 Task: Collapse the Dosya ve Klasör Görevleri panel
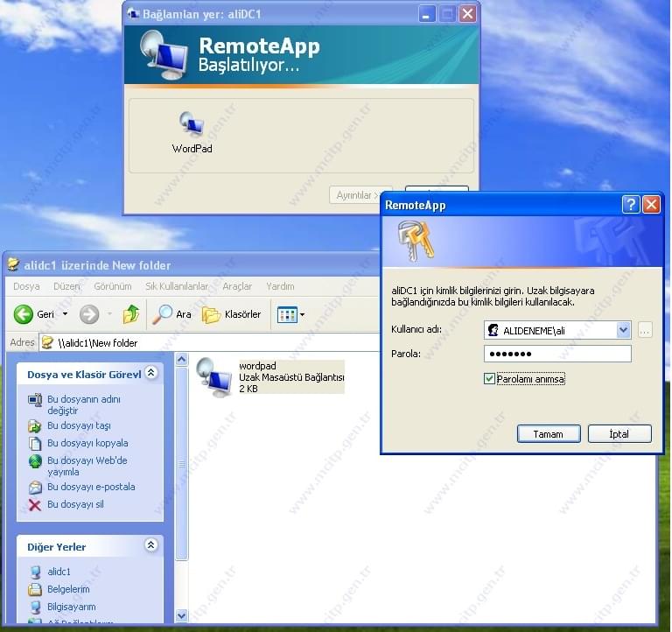150,373
